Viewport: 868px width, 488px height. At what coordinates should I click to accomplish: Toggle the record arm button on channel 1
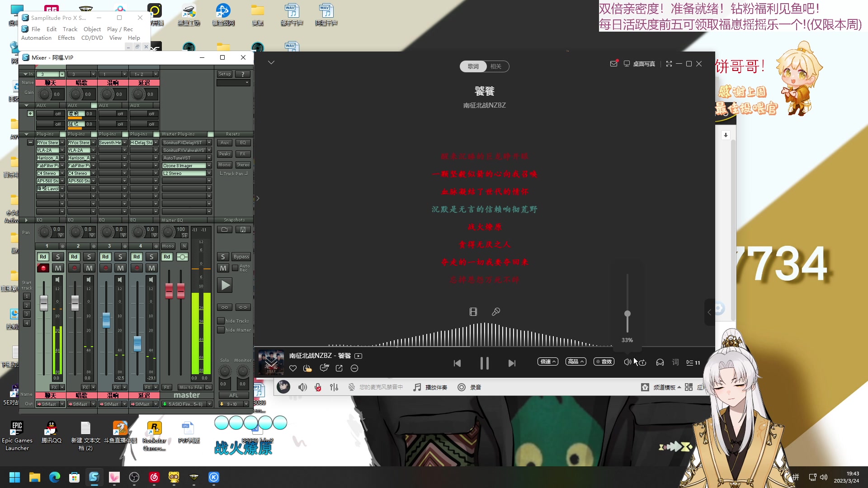pos(43,268)
